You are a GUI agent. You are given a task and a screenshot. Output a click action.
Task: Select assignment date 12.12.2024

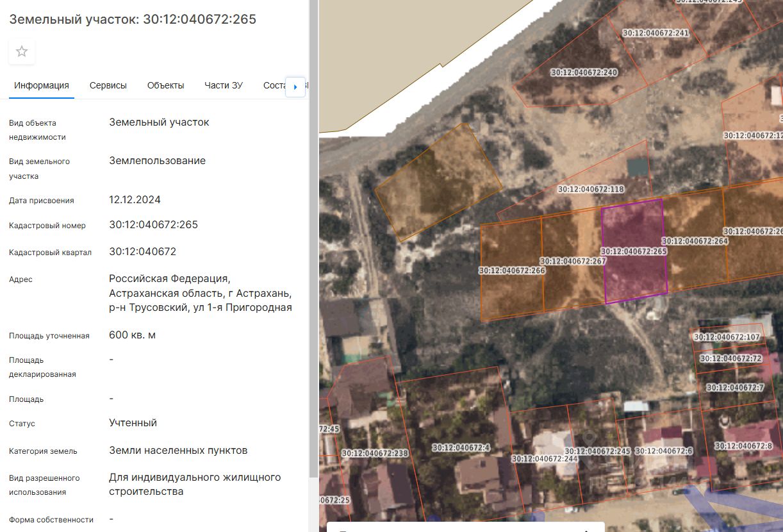[x=135, y=199]
